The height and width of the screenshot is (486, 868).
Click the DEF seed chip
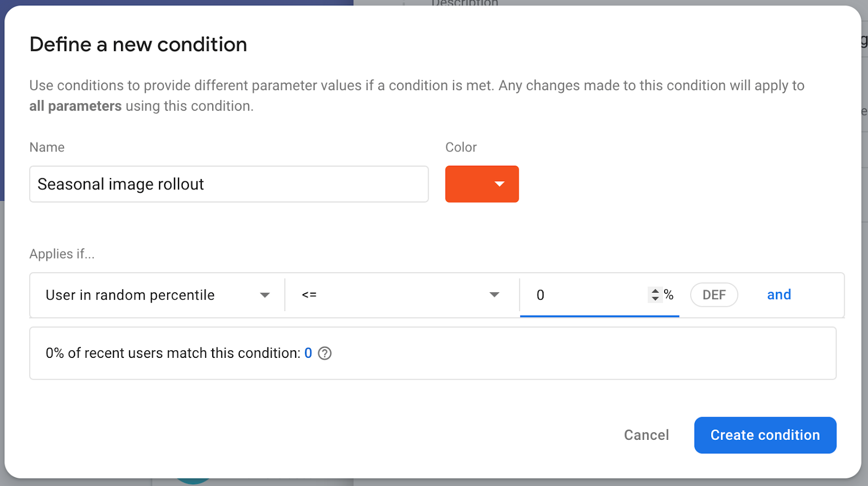(x=714, y=295)
